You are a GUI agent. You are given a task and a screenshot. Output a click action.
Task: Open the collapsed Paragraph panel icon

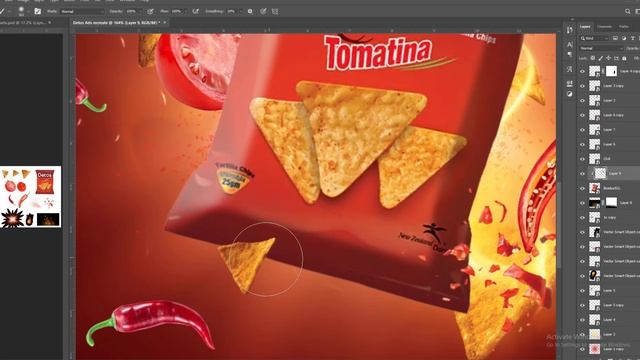(570, 54)
